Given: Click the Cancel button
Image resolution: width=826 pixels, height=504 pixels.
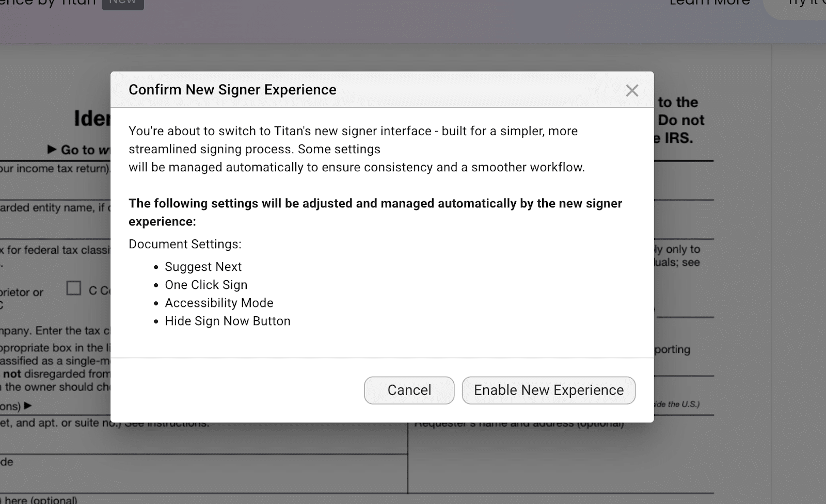Looking at the screenshot, I should (409, 390).
